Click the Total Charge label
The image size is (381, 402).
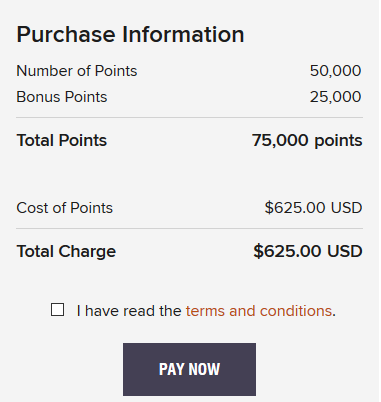[66, 251]
